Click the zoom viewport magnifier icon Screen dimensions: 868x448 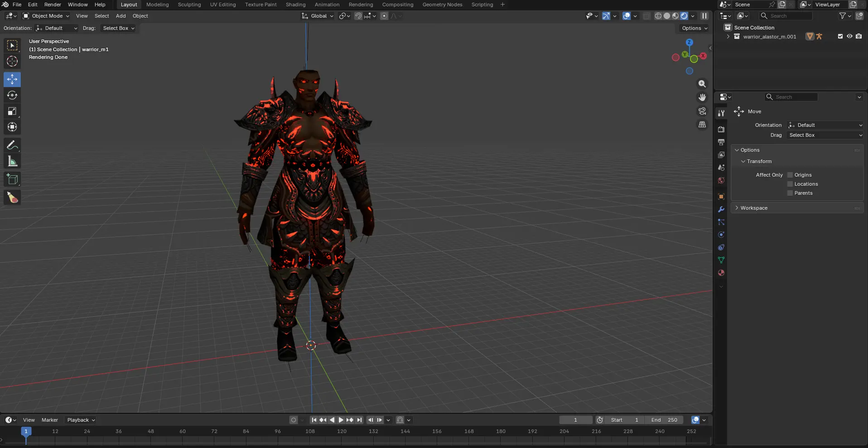702,84
